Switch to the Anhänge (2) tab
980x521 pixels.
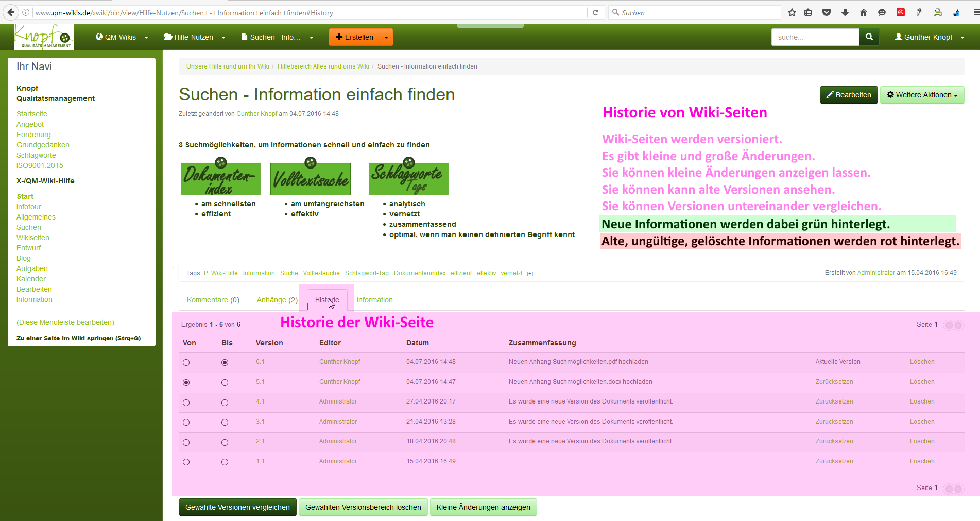tap(277, 300)
